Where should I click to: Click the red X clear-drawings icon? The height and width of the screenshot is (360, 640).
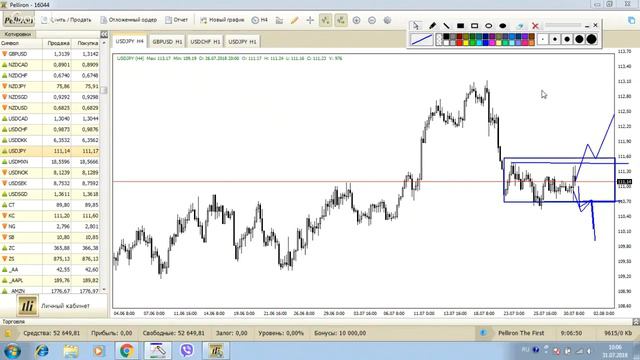[x=535, y=26]
